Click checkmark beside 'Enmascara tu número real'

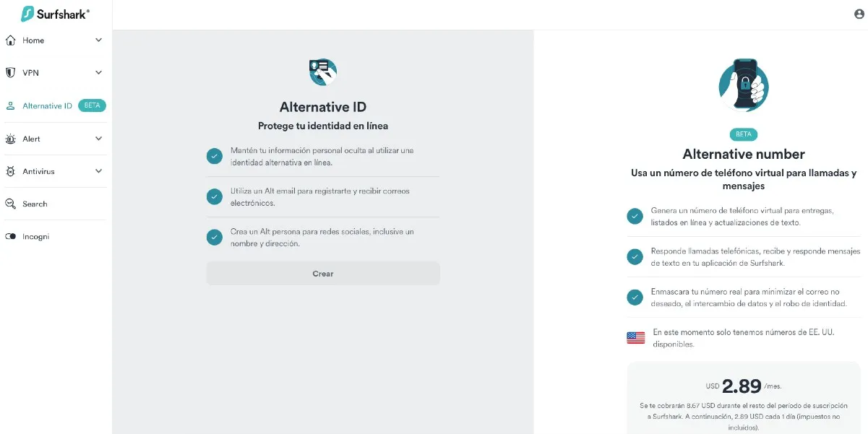point(635,297)
